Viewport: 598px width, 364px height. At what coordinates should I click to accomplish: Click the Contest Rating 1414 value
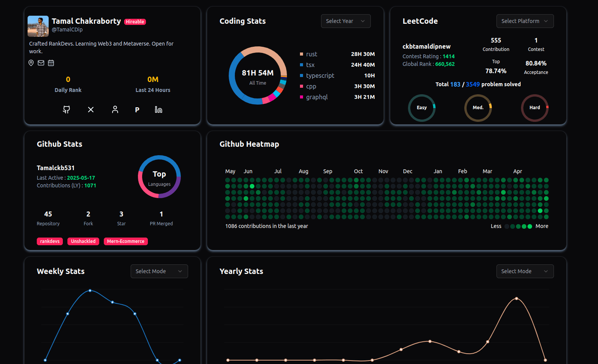coord(449,56)
